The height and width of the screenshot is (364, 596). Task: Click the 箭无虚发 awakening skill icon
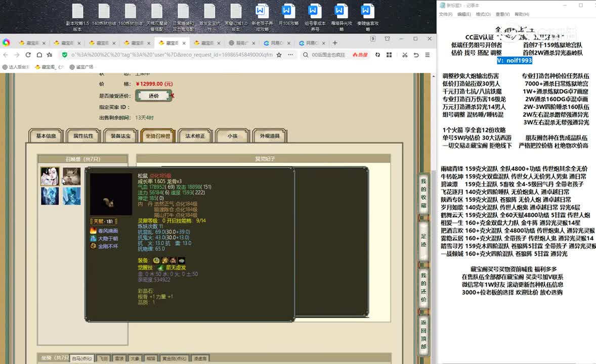click(x=161, y=268)
